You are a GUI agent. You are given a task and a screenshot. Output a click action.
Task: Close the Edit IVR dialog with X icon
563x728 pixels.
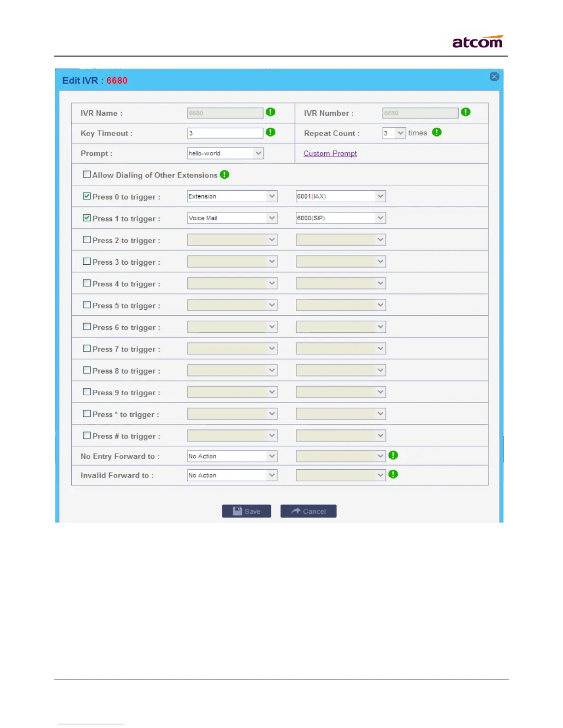pos(494,77)
